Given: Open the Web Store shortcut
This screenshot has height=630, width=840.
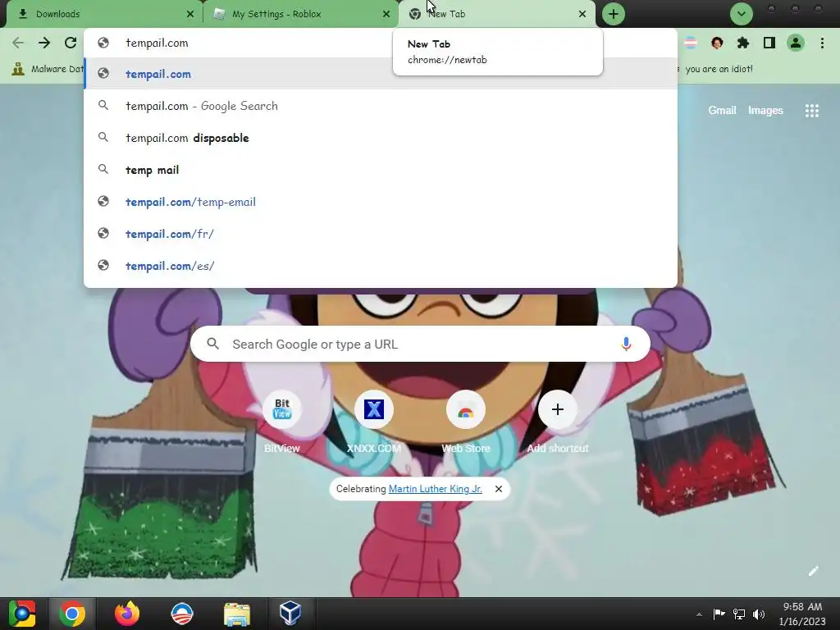Looking at the screenshot, I should [466, 422].
